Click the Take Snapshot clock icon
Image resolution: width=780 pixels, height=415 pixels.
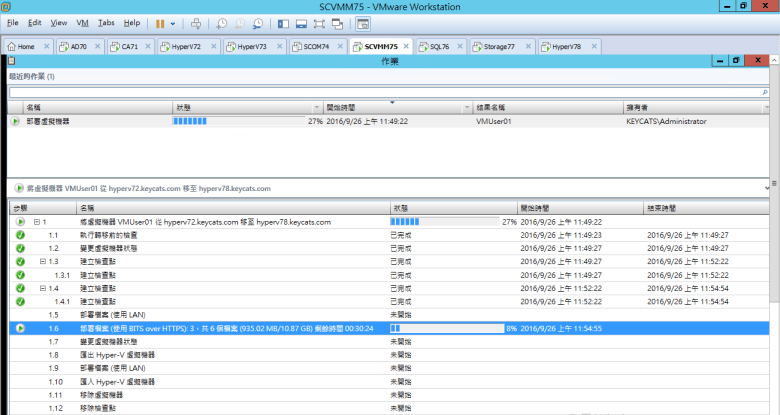[x=222, y=22]
